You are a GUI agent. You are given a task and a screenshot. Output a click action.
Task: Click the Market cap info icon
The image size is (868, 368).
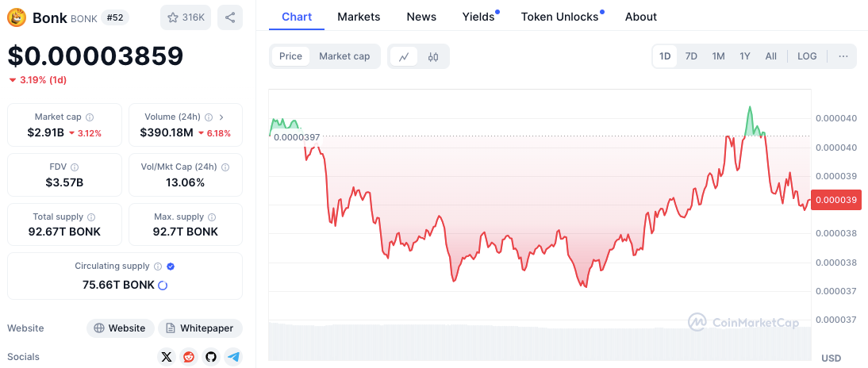coord(90,117)
